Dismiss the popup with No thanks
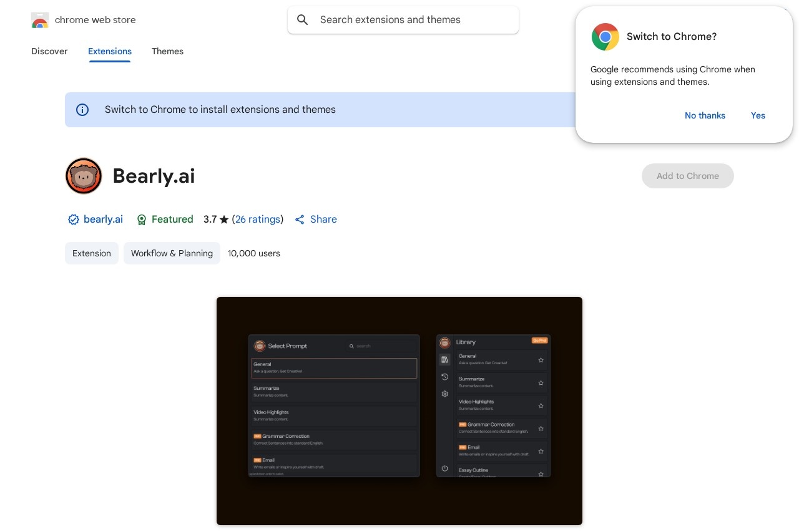The image size is (799, 532). tap(705, 115)
